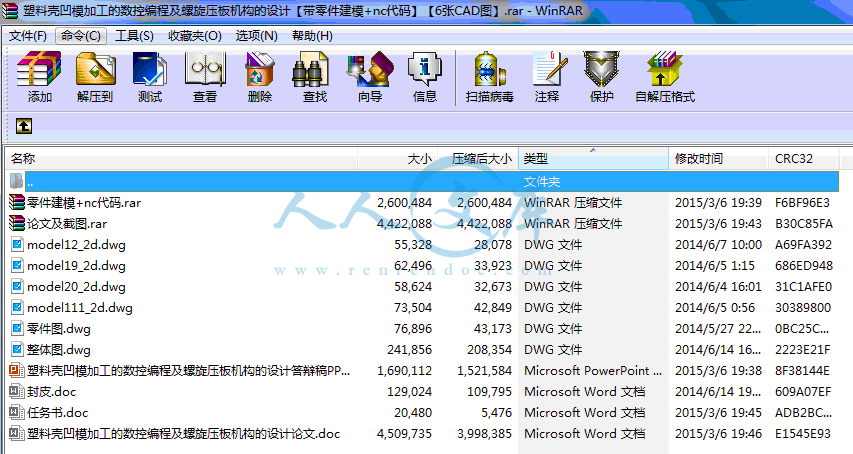This screenshot has height=454, width=853.
Task: Click CRC32 value 30389800
Action: (x=803, y=308)
